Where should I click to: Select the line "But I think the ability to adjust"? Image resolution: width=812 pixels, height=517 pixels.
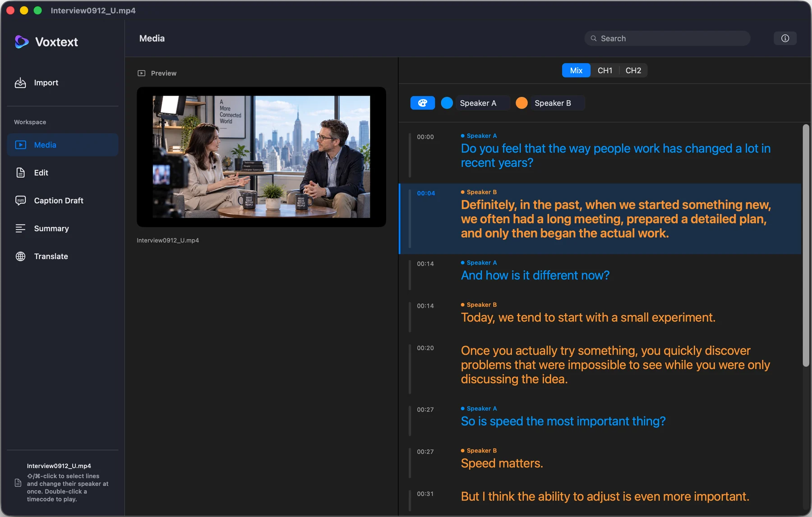[605, 497]
